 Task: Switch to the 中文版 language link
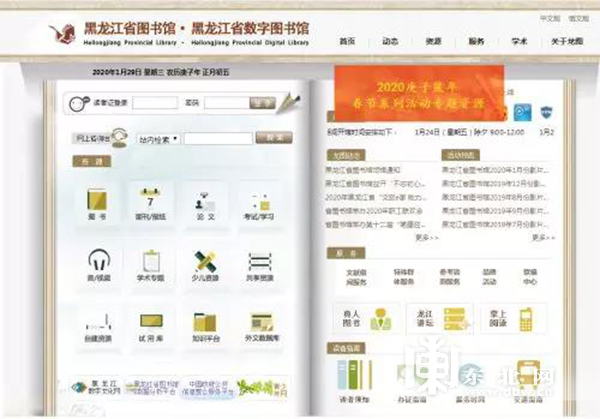[x=550, y=18]
